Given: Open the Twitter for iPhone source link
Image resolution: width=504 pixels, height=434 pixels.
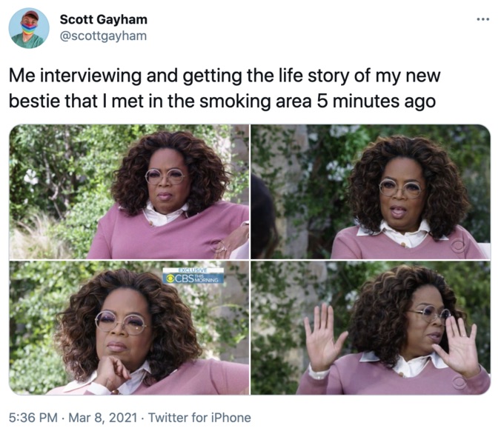Looking at the screenshot, I should coord(199,418).
